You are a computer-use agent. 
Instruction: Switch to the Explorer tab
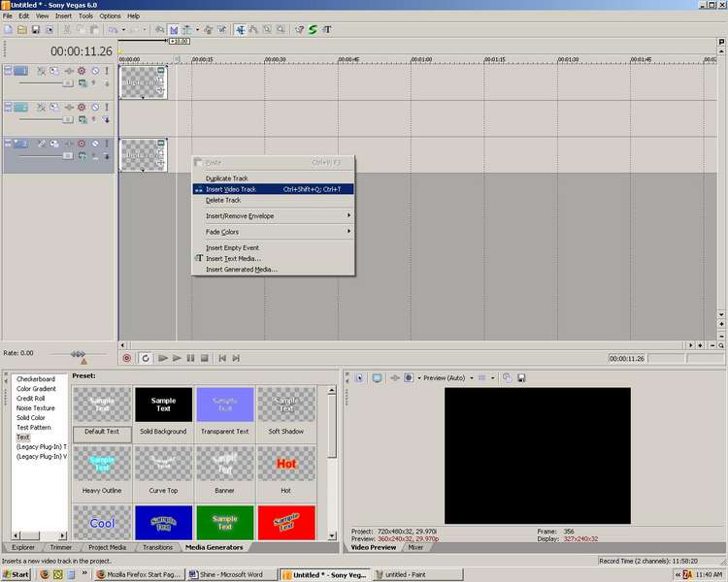23,548
